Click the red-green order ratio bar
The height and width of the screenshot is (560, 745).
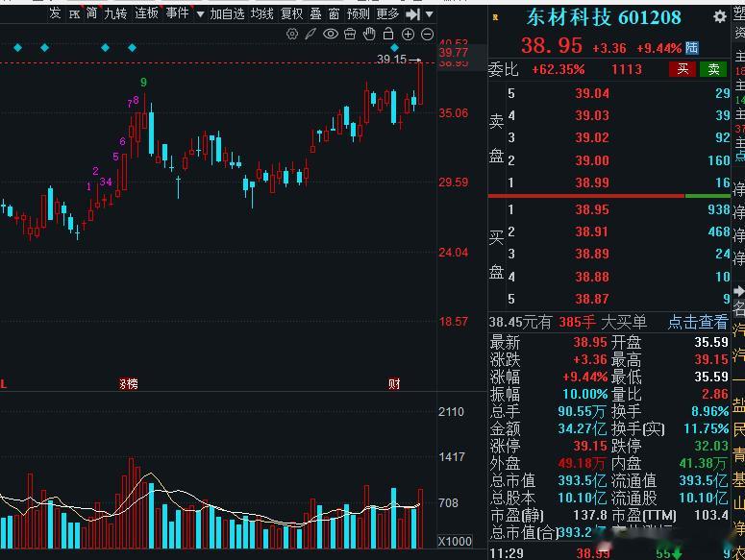pyautogui.click(x=609, y=196)
